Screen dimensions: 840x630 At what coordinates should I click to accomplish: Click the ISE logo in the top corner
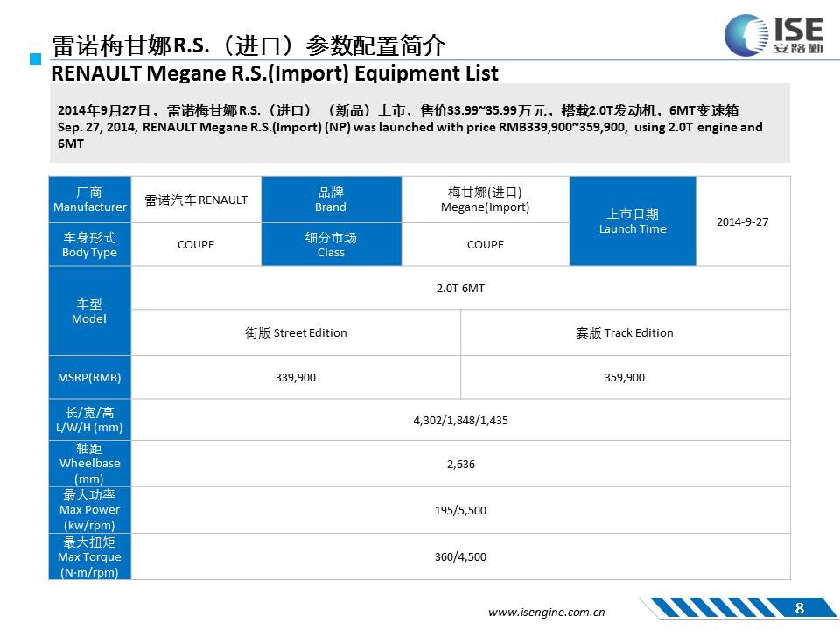point(773,35)
